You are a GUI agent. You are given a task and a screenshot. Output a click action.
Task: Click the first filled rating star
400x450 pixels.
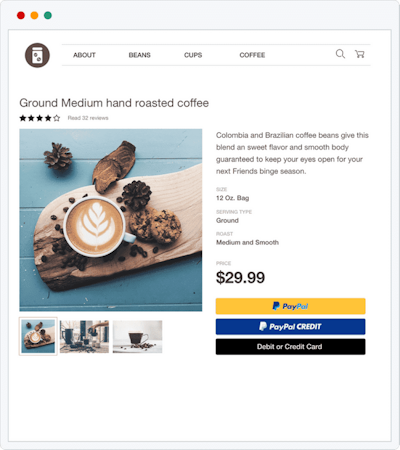23,118
